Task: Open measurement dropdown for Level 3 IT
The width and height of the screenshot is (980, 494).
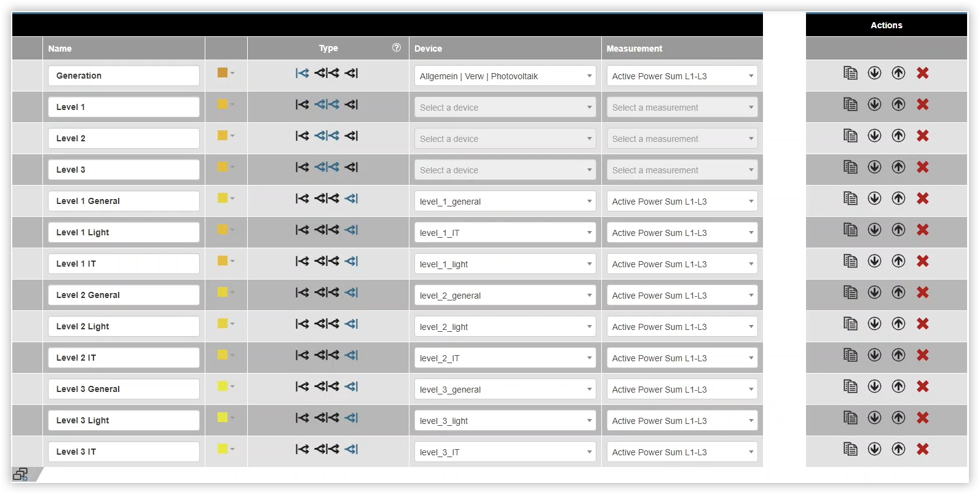Action: click(x=682, y=452)
